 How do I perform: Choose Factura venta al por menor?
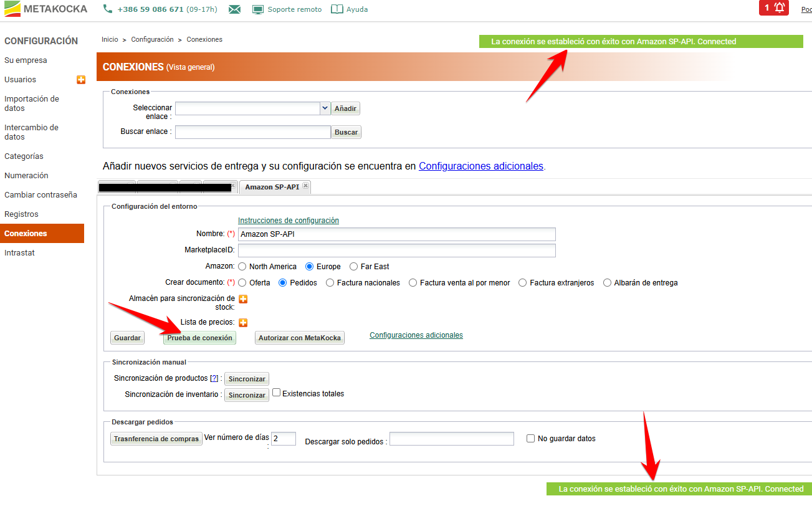coord(413,283)
